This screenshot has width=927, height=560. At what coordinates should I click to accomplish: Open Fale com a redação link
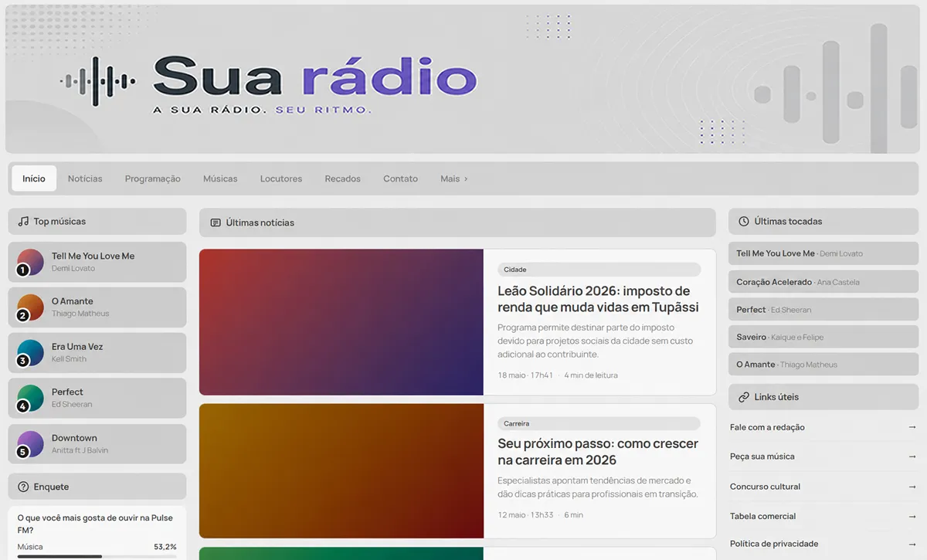[x=767, y=427]
